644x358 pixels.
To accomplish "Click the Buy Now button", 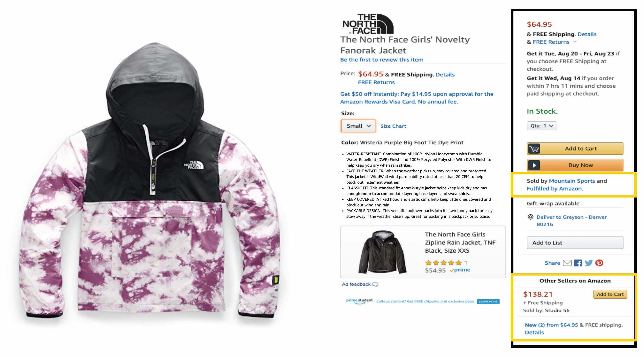I will coord(575,165).
